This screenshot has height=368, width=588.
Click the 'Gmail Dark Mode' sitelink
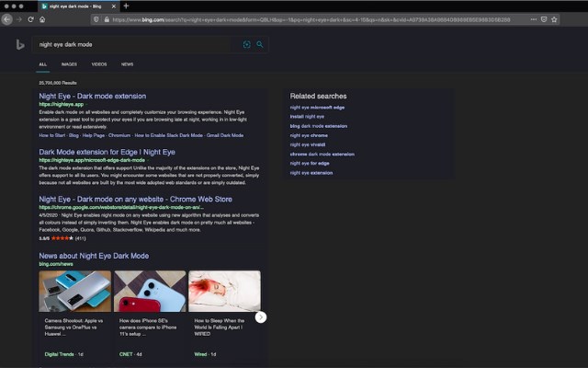click(225, 135)
